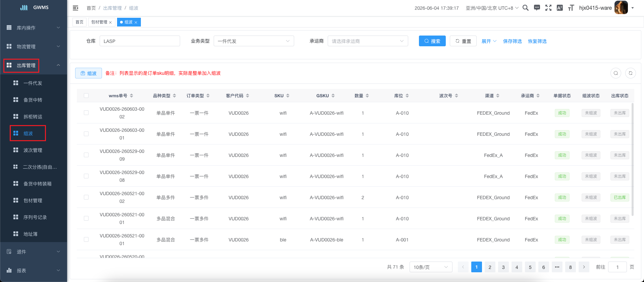Image resolution: width=644 pixels, height=282 pixels.
Task: Sort by 渠道 column
Action: [x=498, y=96]
